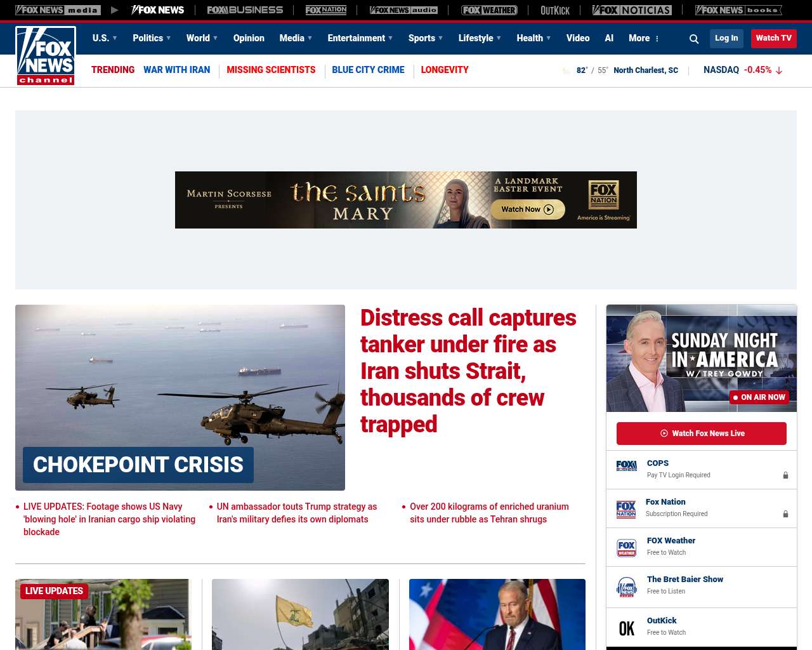Screen dimensions: 812x650
Task: Open the OutKick logo in top bar
Action: tap(555, 10)
